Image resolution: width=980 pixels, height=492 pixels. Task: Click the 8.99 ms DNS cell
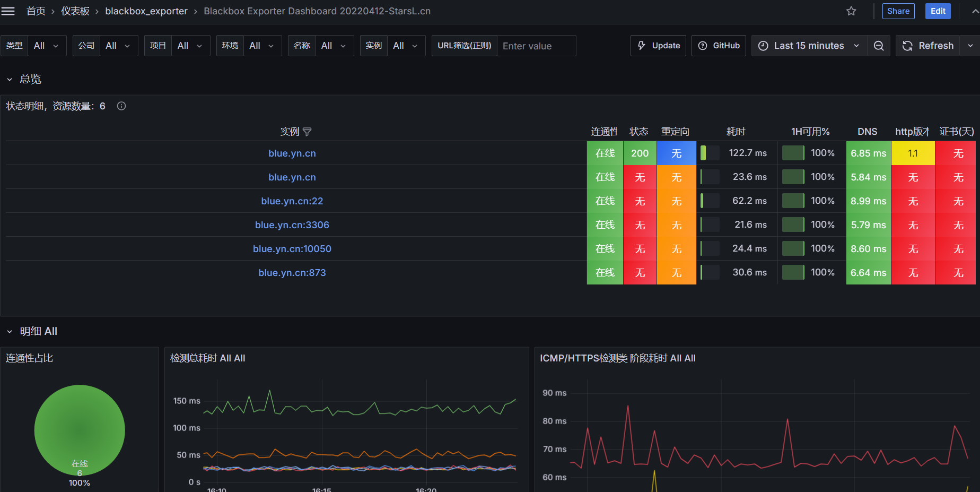pos(869,201)
